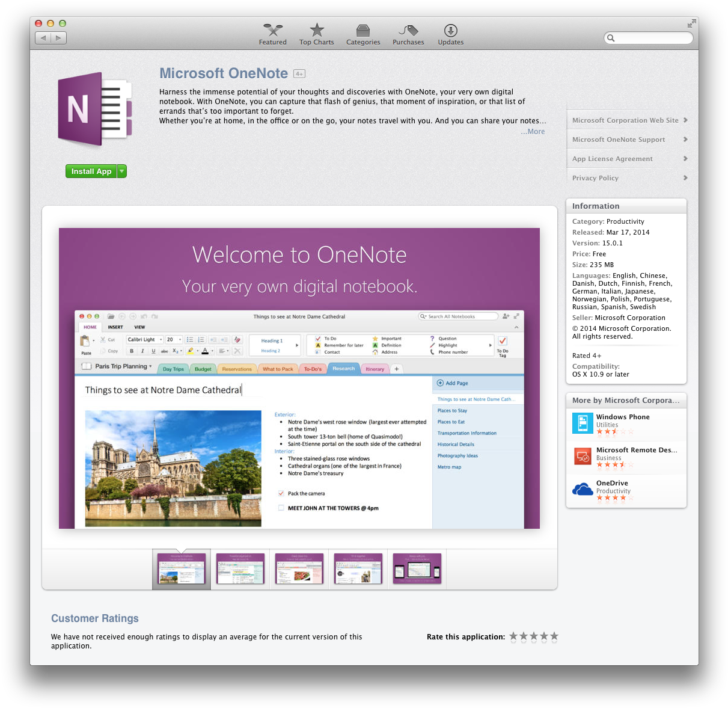
Task: Click the Itinerary tab in the screenshot
Action: coord(375,369)
